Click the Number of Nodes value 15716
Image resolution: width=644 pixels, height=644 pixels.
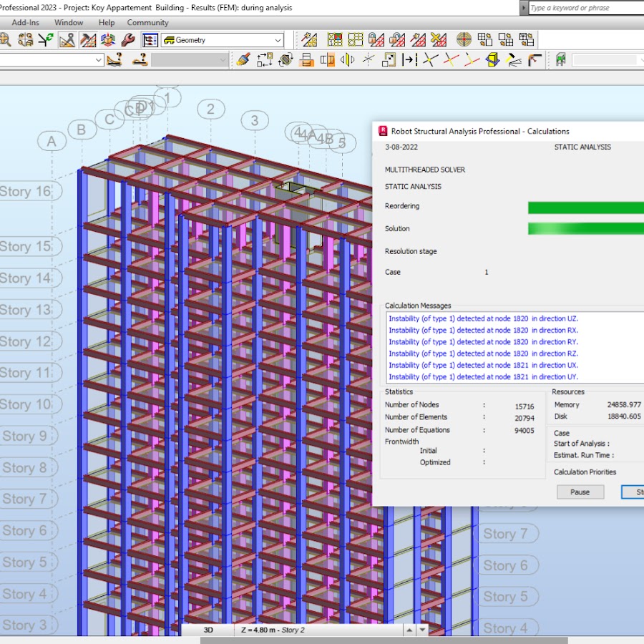tap(525, 406)
